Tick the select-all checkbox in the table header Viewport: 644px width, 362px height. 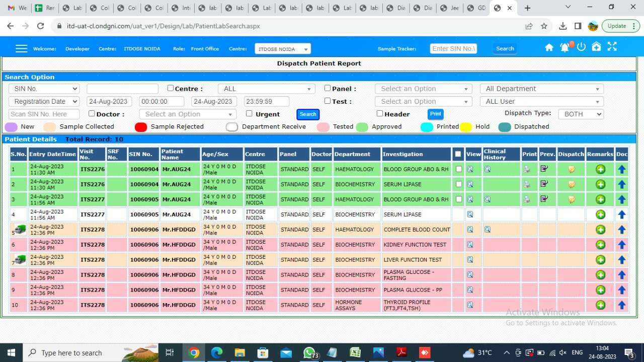458,154
